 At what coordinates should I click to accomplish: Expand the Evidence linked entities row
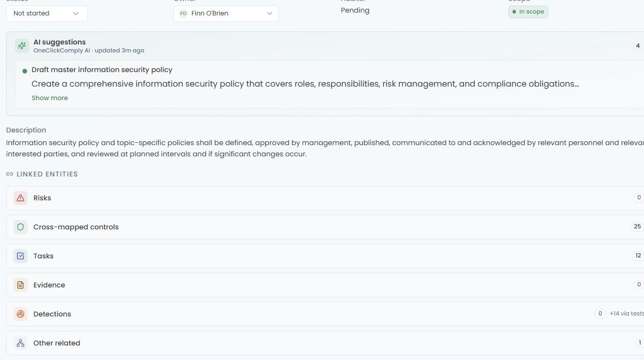(x=325, y=285)
